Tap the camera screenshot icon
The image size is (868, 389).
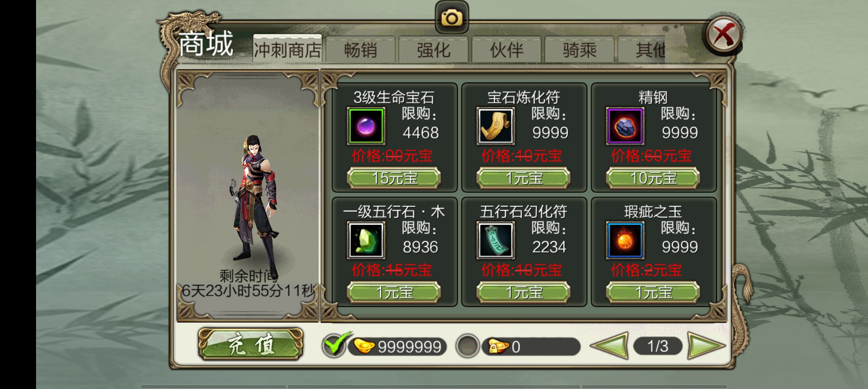click(452, 18)
